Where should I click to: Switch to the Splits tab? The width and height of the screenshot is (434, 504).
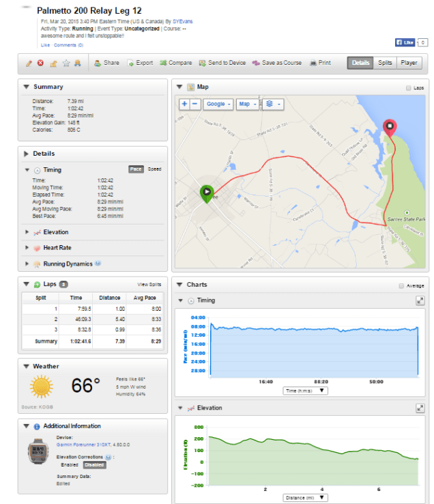[385, 63]
